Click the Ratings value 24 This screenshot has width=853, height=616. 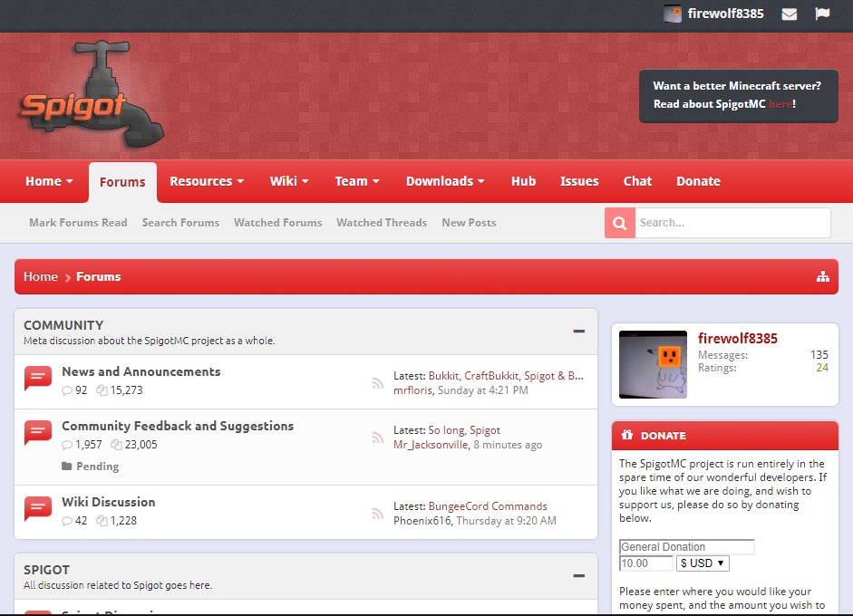click(822, 368)
